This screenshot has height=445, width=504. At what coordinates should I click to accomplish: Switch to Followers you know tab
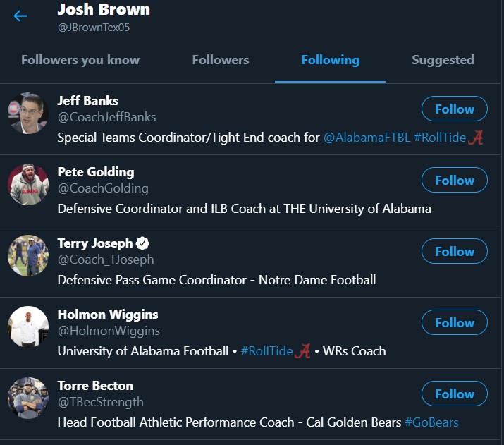point(80,60)
